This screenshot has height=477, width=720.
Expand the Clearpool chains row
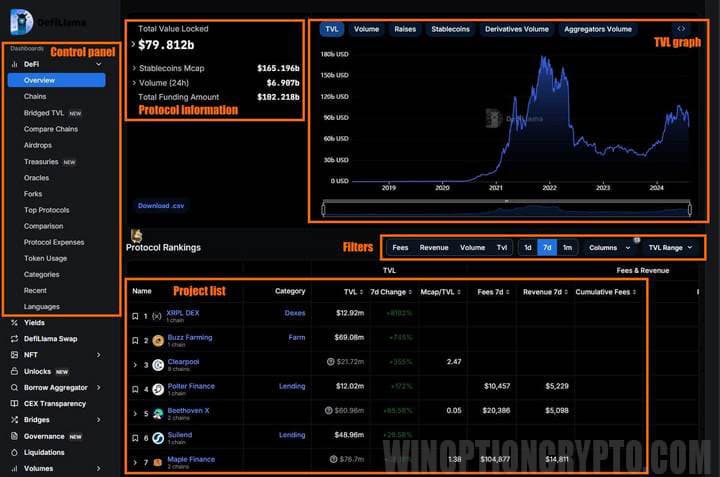coord(135,364)
